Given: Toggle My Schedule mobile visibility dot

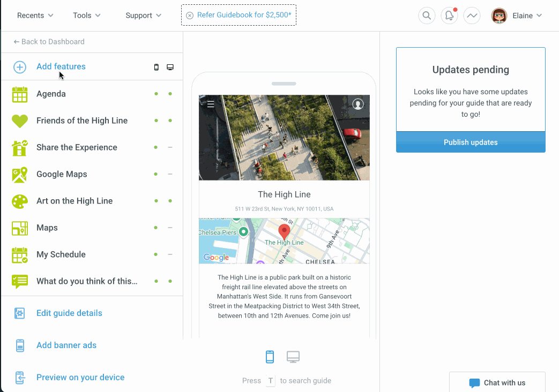Looking at the screenshot, I should coord(156,254).
